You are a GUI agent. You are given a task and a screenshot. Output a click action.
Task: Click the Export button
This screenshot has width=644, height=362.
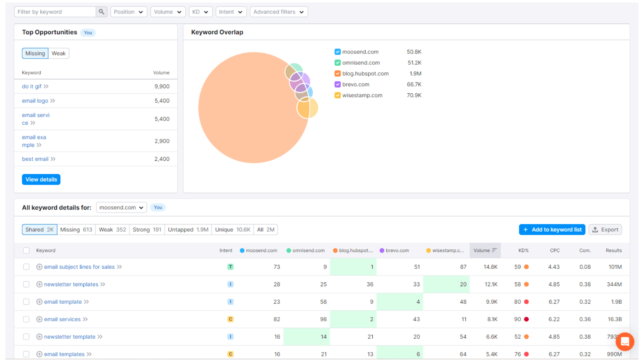(x=605, y=230)
